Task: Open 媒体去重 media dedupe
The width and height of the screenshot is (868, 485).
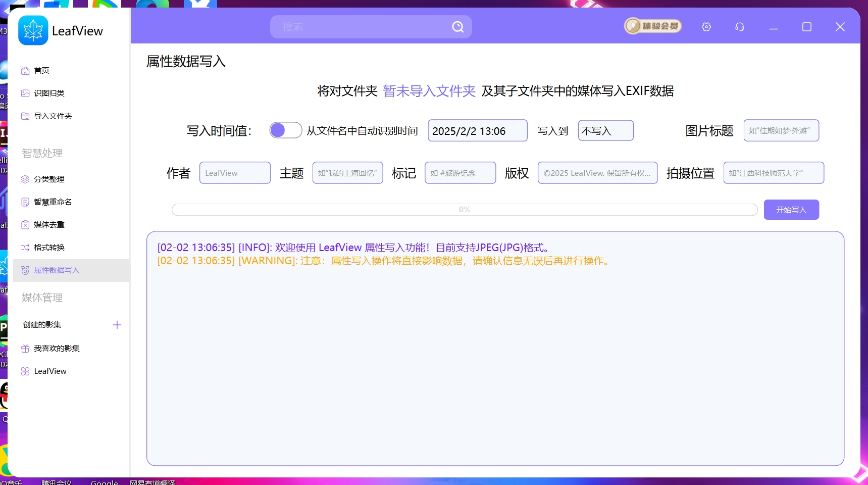Action: (71, 225)
